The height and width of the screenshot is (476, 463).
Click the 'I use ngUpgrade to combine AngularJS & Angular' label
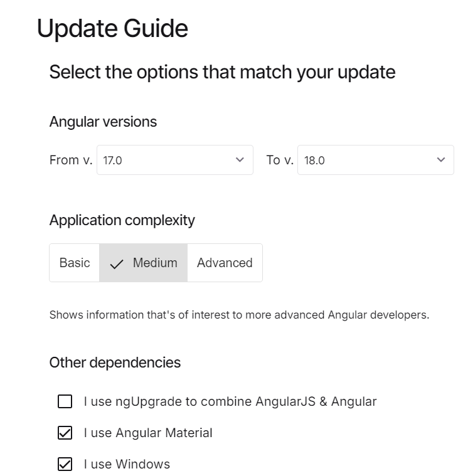pos(230,401)
